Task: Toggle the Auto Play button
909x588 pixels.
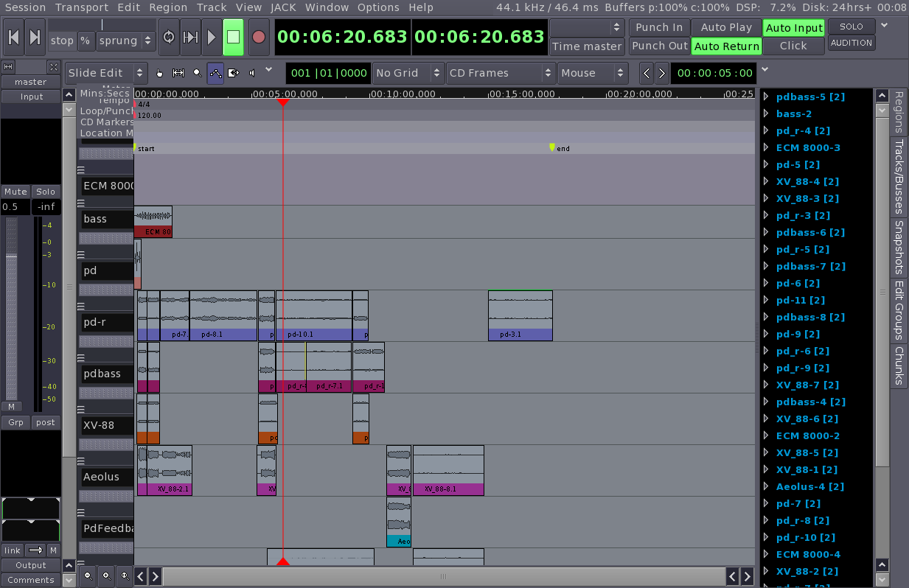Action: pyautogui.click(x=726, y=27)
